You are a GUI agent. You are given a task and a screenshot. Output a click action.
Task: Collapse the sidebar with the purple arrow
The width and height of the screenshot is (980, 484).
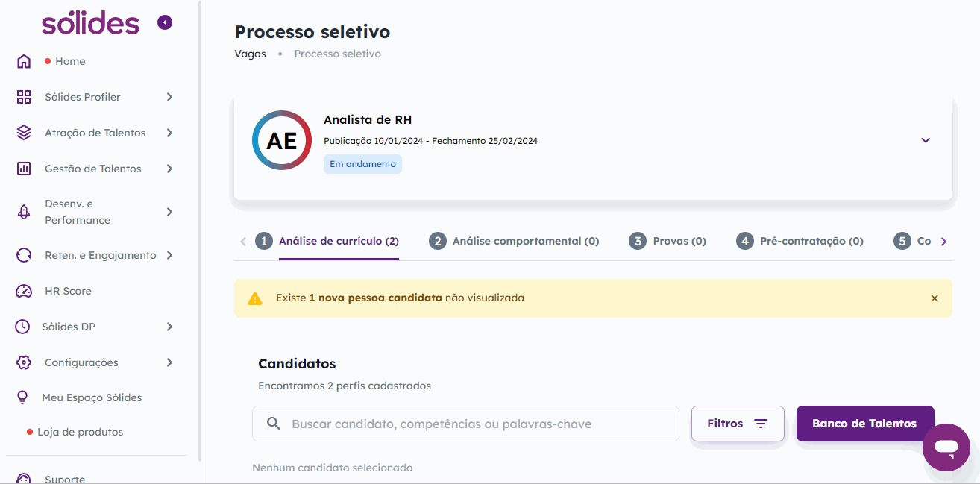coord(165,22)
